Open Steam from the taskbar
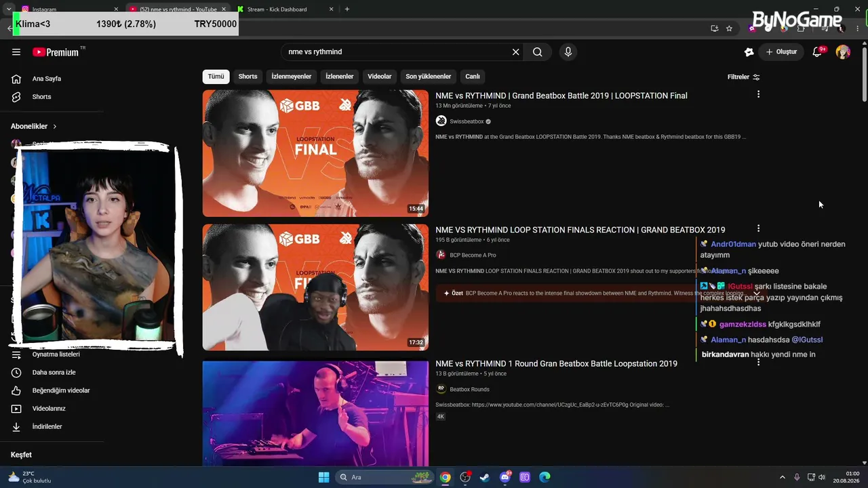This screenshot has width=868, height=488. (x=484, y=477)
